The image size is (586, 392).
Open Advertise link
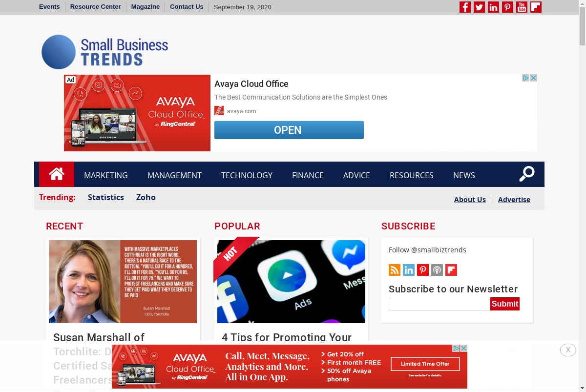pos(514,200)
